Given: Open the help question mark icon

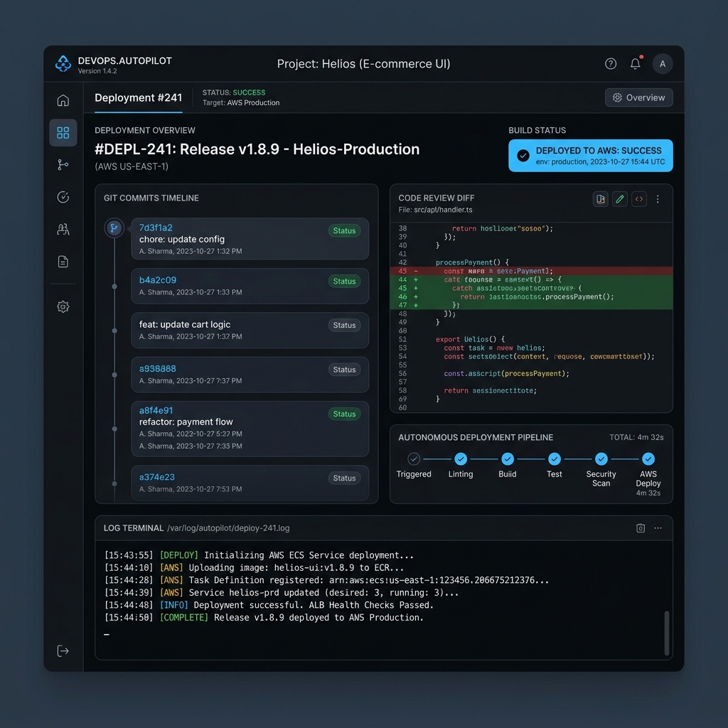Looking at the screenshot, I should click(x=611, y=63).
